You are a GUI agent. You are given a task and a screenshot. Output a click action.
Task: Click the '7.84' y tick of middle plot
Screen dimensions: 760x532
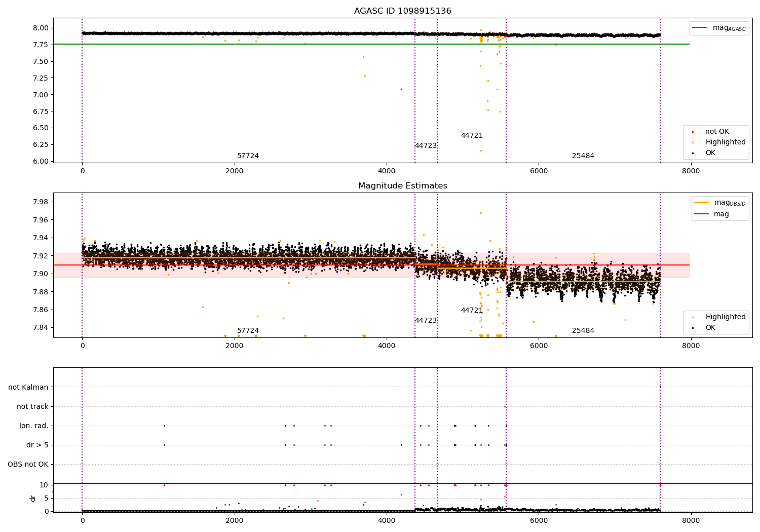[41, 328]
